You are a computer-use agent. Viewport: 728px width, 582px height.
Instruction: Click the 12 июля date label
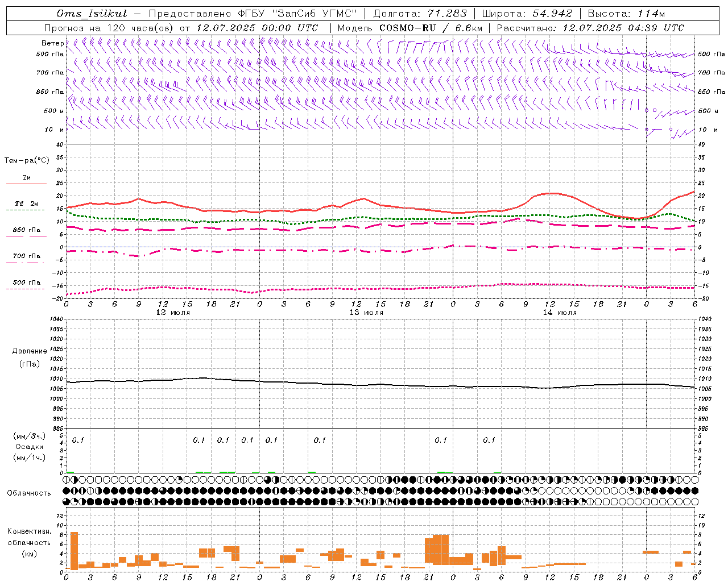click(x=173, y=313)
